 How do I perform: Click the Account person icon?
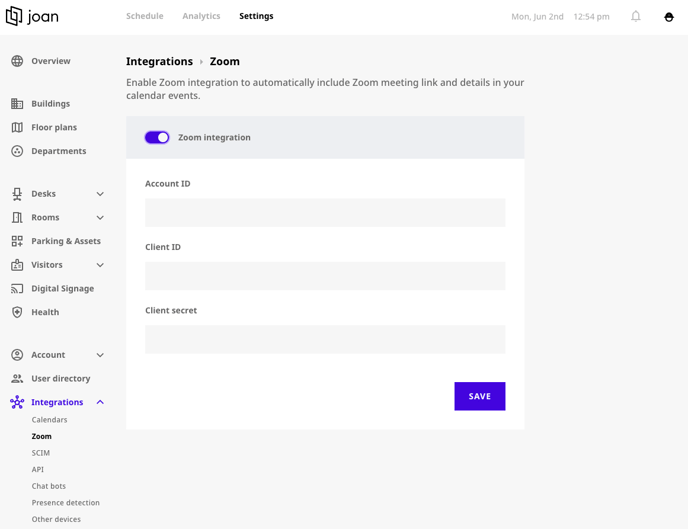(x=17, y=355)
